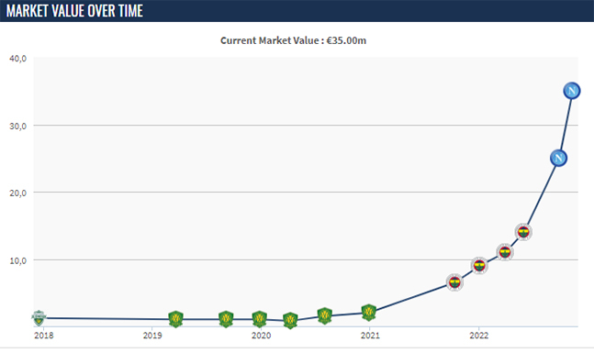Click the highest Napoli badge at €35m
The width and height of the screenshot is (594, 364).
(571, 91)
